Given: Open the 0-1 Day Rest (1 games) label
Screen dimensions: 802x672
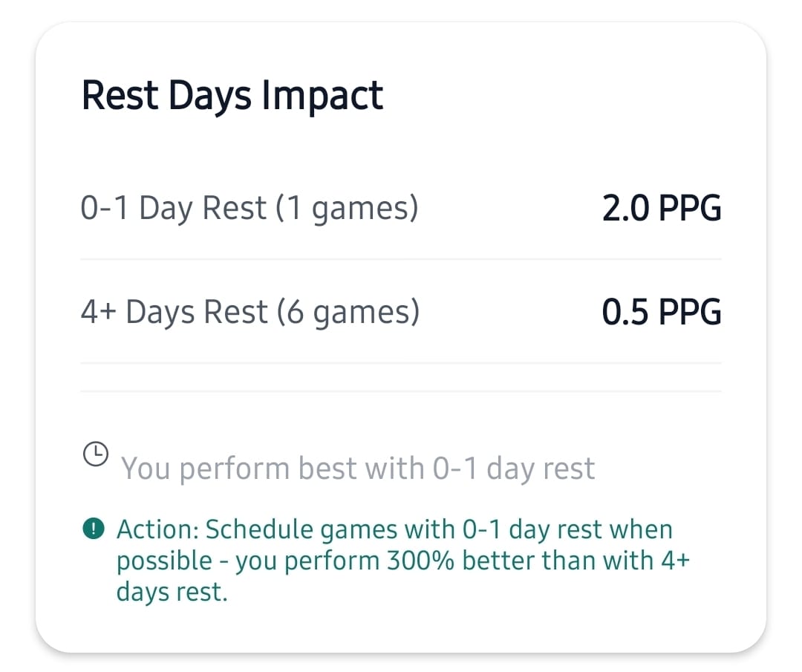Looking at the screenshot, I should point(250,209).
